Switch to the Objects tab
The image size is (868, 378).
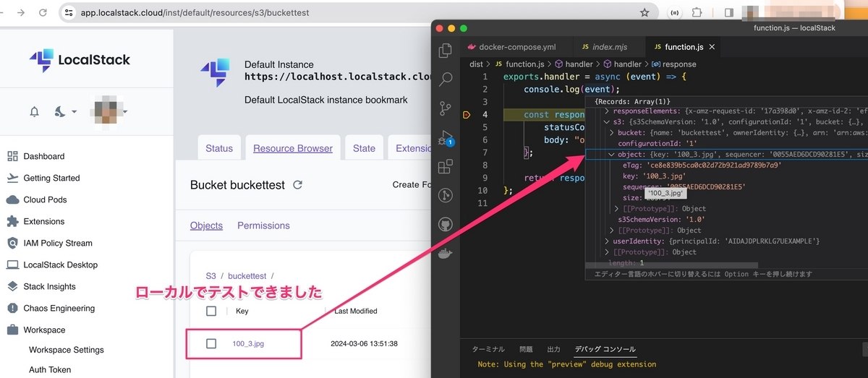click(x=206, y=225)
